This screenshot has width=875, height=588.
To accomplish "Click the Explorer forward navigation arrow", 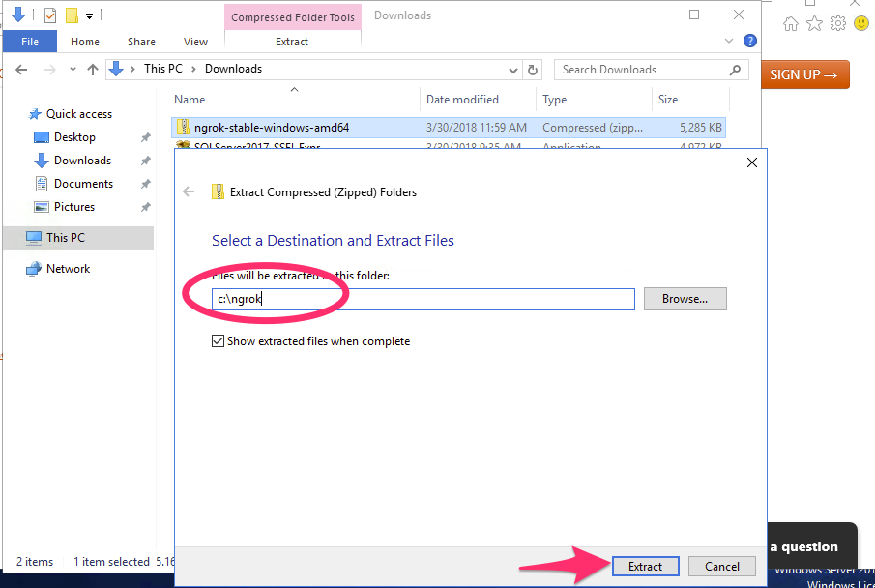I will click(x=49, y=70).
